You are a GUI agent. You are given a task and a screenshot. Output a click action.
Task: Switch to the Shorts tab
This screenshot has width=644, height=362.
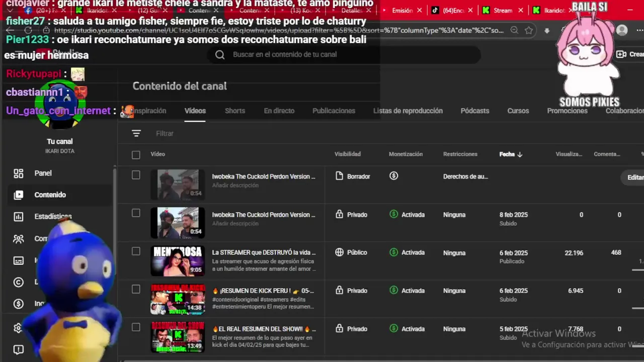click(x=235, y=111)
